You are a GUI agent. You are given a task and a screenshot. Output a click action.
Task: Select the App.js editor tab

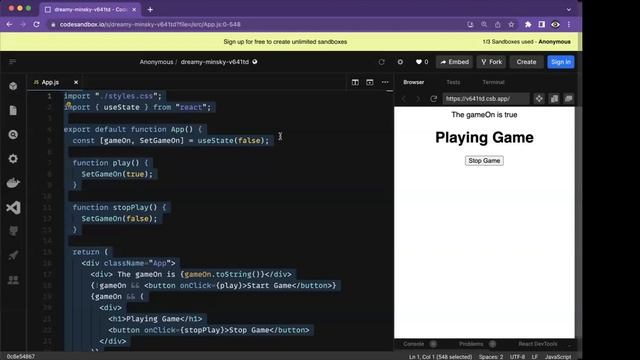[x=50, y=82]
